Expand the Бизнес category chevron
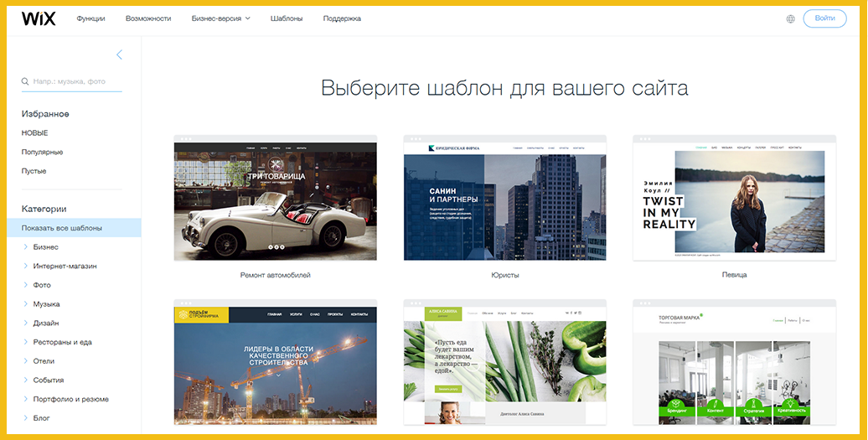The height and width of the screenshot is (440, 868). [26, 247]
